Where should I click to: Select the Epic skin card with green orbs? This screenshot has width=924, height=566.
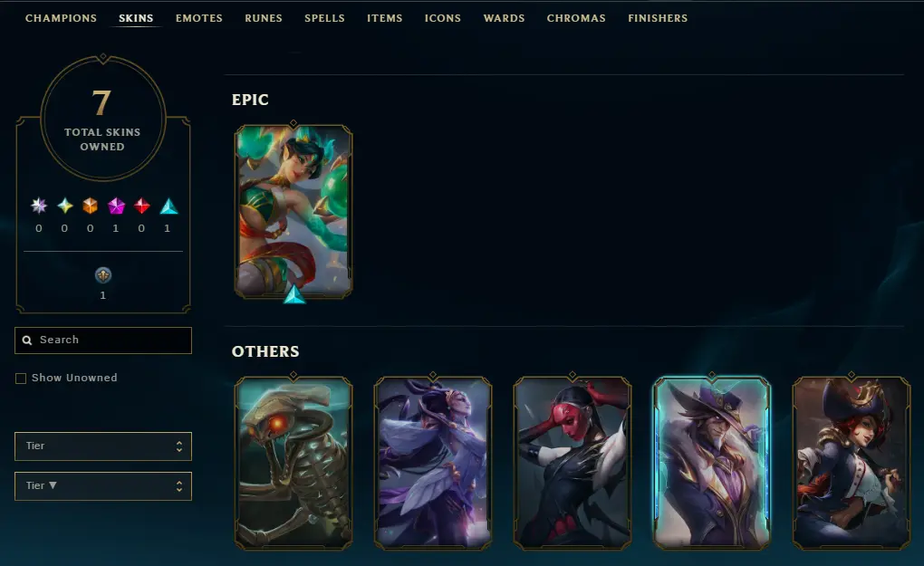click(x=294, y=212)
